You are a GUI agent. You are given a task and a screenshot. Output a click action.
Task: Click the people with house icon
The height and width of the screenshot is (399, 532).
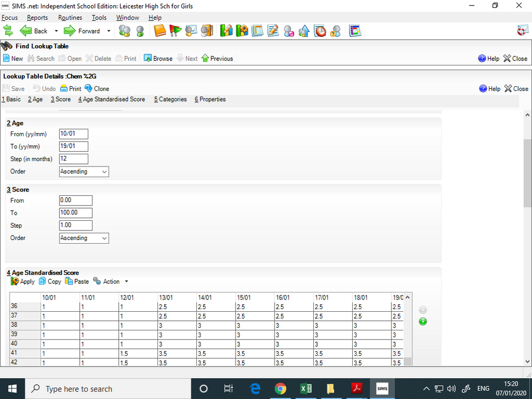[304, 31]
